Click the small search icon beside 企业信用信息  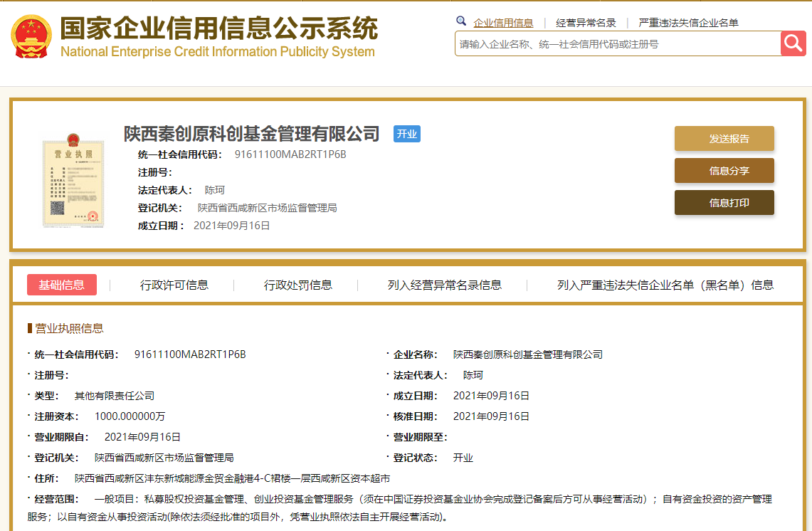coord(461,21)
